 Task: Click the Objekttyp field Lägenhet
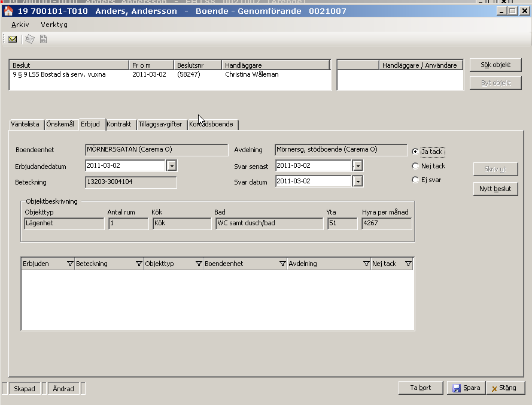[64, 223]
